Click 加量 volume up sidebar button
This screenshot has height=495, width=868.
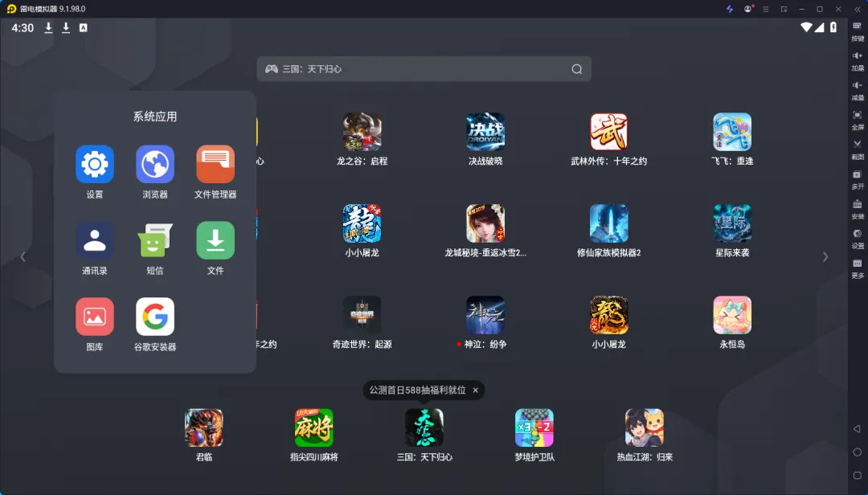858,61
